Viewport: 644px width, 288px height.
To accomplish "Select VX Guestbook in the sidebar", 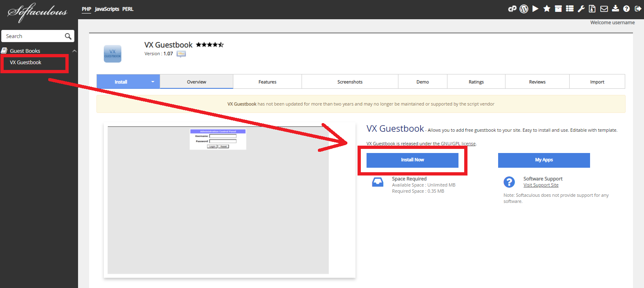I will [26, 63].
